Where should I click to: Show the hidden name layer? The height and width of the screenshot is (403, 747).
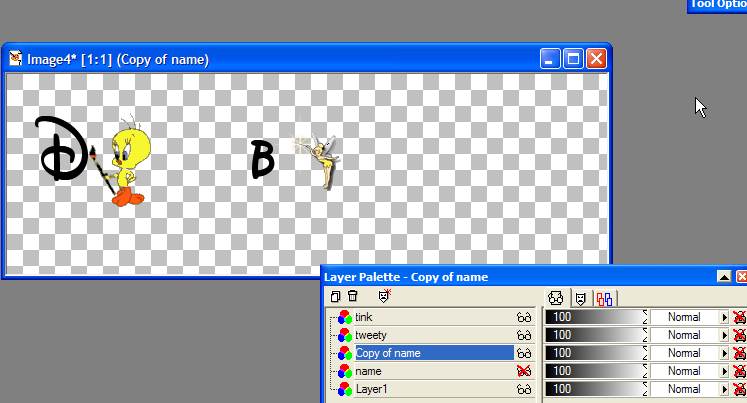point(524,371)
